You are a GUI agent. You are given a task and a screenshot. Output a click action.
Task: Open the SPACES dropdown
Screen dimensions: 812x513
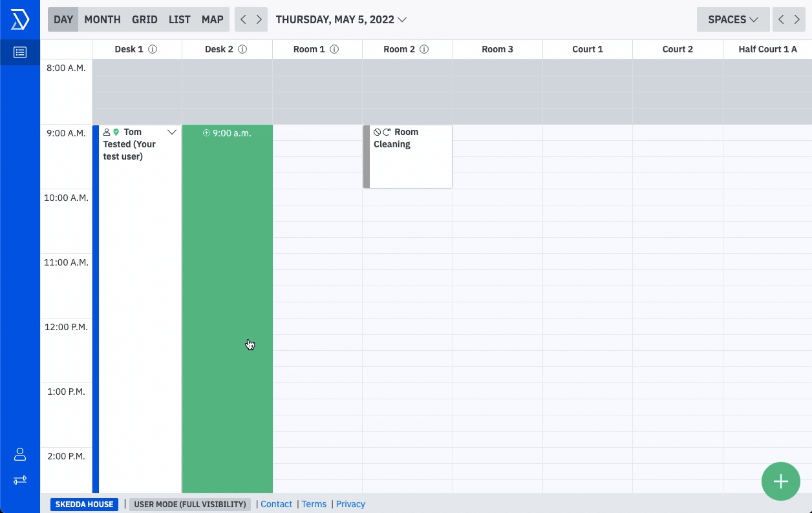click(733, 19)
